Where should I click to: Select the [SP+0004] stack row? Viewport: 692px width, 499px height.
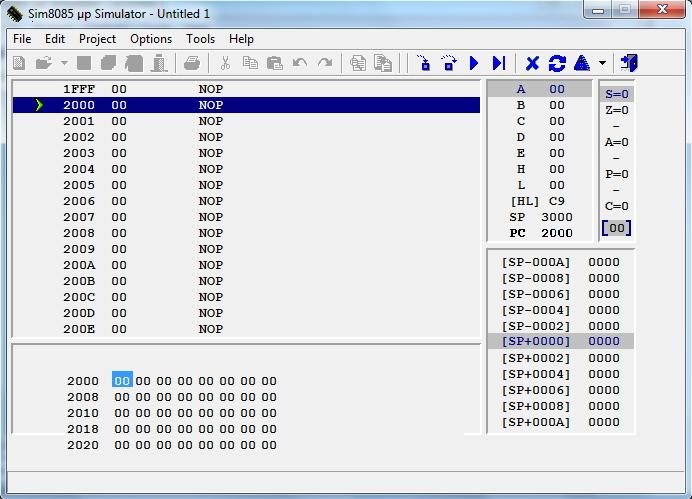560,374
